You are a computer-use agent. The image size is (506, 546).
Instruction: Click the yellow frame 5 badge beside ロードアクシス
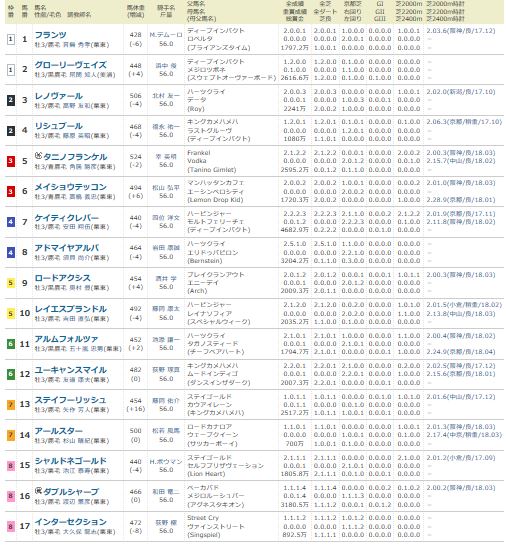(x=11, y=283)
